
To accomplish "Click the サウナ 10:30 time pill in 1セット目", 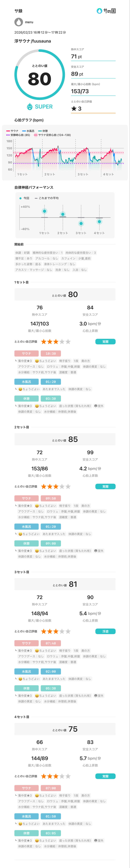I will tap(51, 353).
